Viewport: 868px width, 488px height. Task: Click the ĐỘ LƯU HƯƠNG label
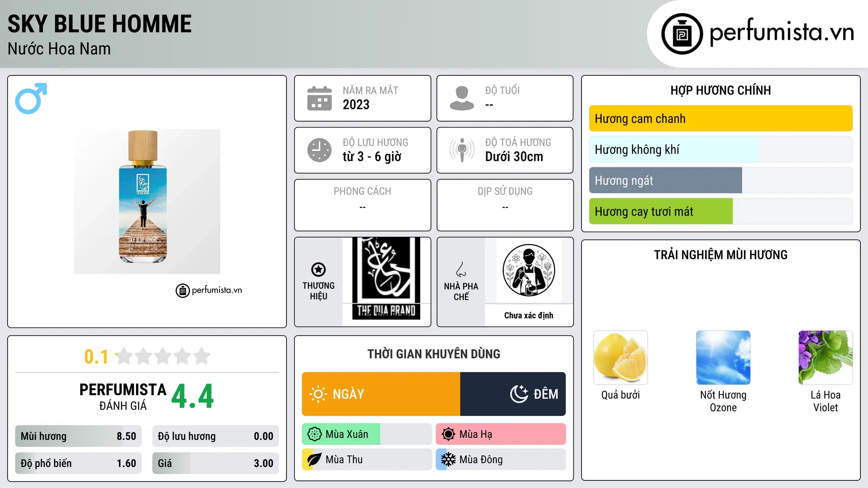tap(375, 143)
